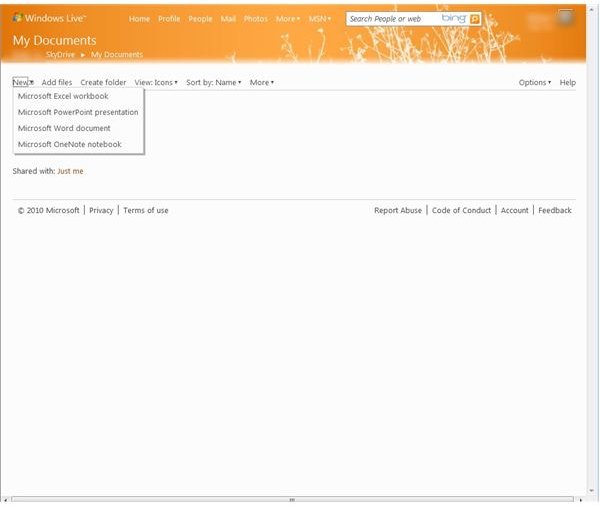Screen dimensions: 600x505
Task: Click Report Abuse in footer
Action: (398, 210)
